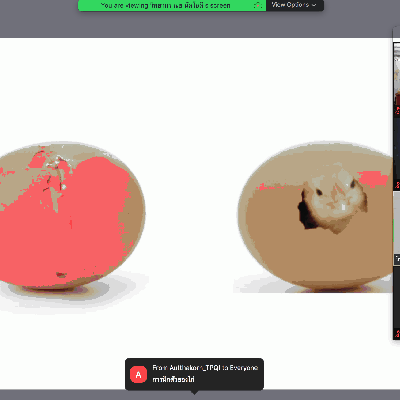The width and height of the screenshot is (400, 400).
Task: Click the Thai message text in popup
Action: click(173, 380)
